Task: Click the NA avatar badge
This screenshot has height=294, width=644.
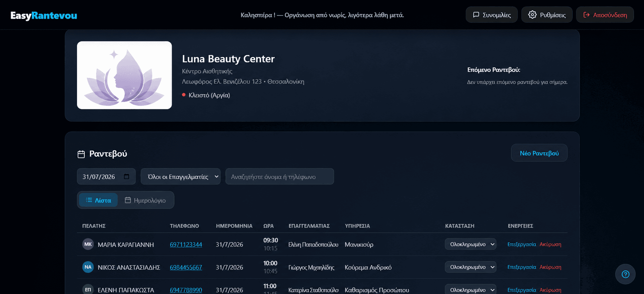Action: click(88, 267)
